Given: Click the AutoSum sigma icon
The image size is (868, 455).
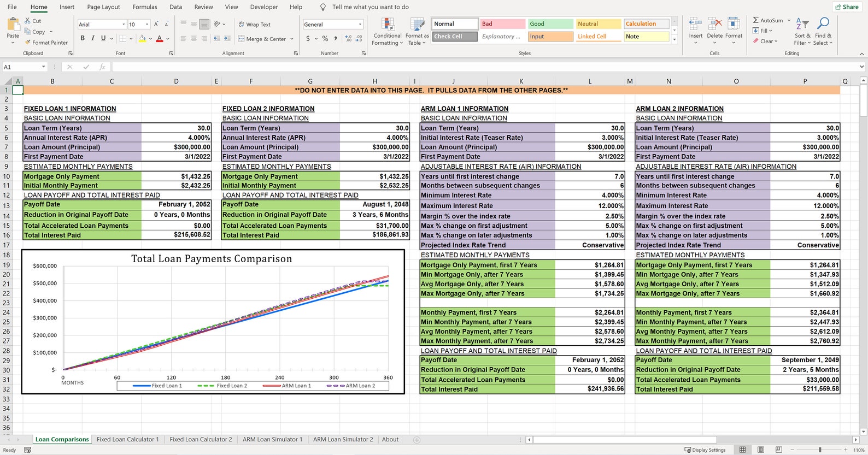Looking at the screenshot, I should pyautogui.click(x=755, y=20).
